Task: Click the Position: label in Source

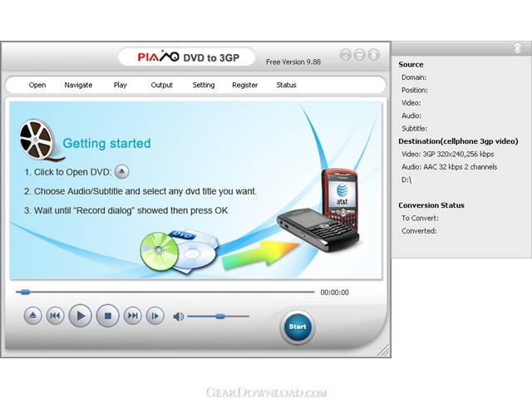Action: tap(415, 91)
